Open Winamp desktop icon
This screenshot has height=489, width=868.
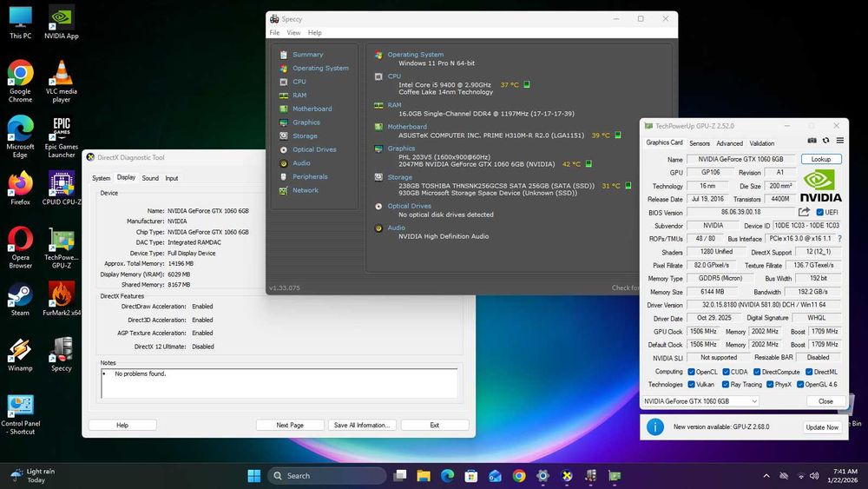click(x=21, y=354)
